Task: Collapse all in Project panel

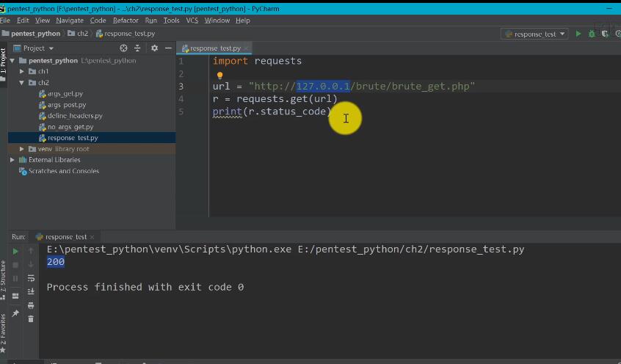Action: [137, 48]
